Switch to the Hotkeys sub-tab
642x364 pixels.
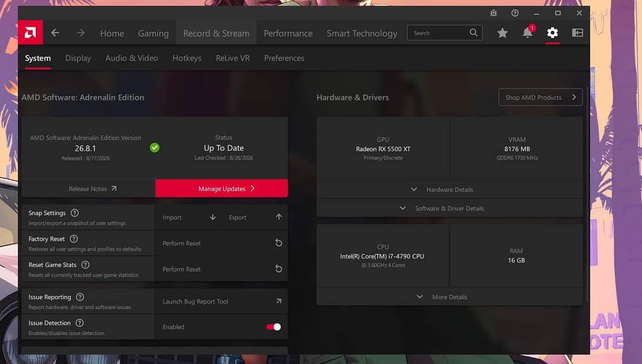(x=187, y=58)
